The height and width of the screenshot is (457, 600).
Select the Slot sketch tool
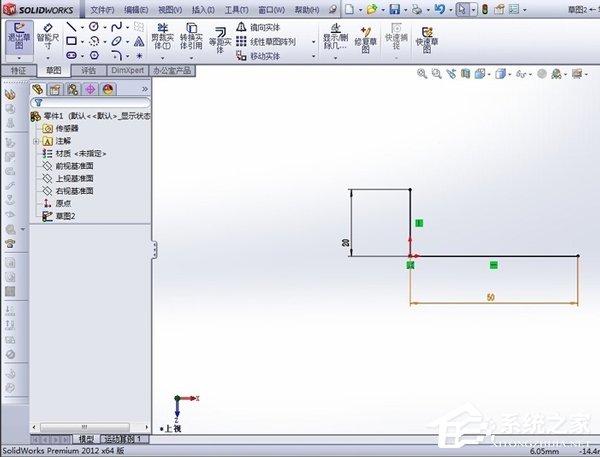coord(71,55)
